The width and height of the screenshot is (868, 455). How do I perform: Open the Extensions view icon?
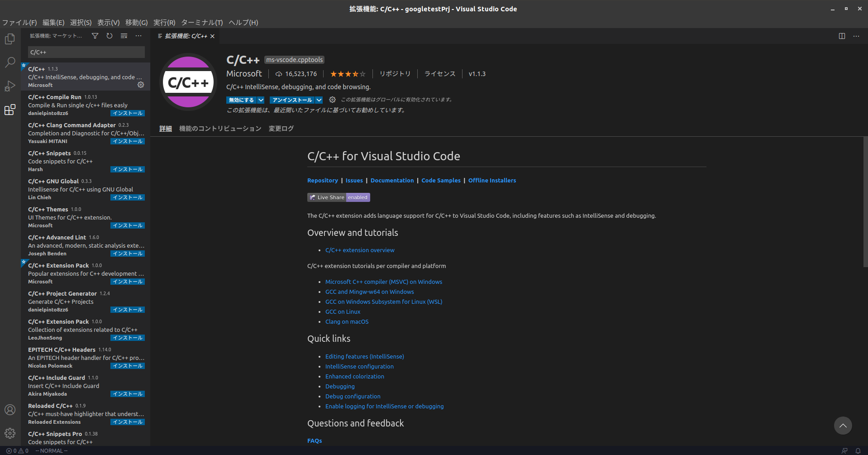[x=10, y=110]
